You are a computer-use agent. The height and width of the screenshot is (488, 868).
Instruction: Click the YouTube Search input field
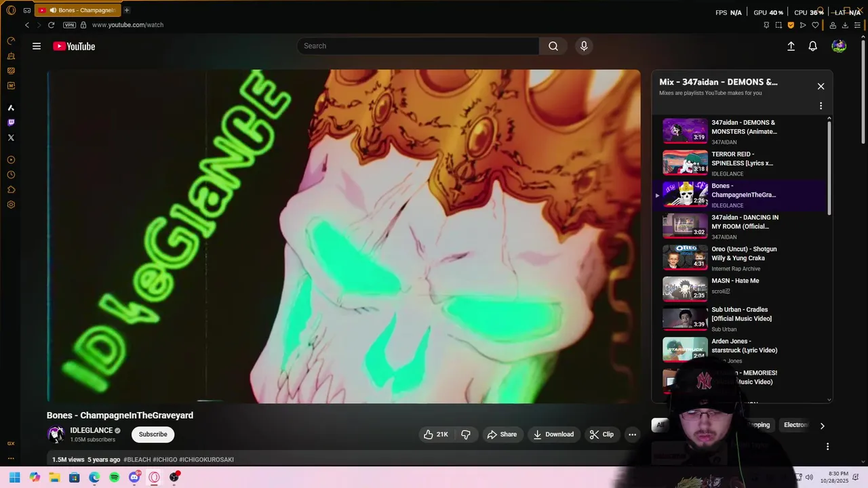[x=418, y=46]
